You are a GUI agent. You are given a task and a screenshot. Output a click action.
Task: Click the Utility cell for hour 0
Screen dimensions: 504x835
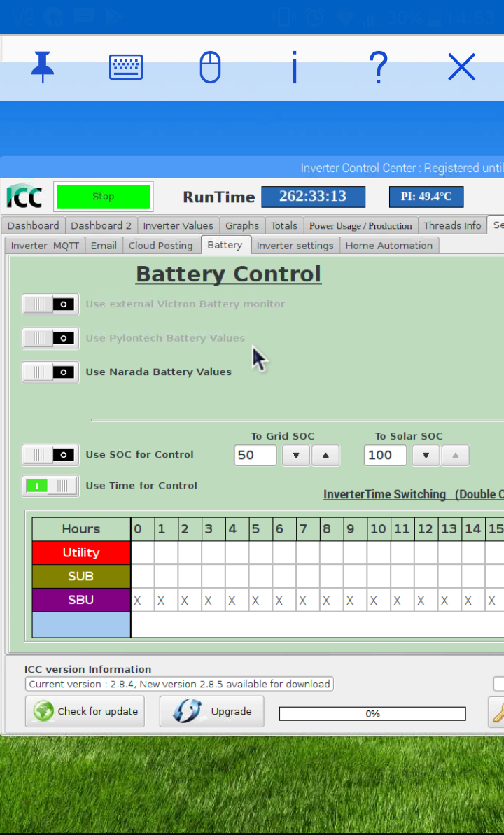[x=143, y=553]
